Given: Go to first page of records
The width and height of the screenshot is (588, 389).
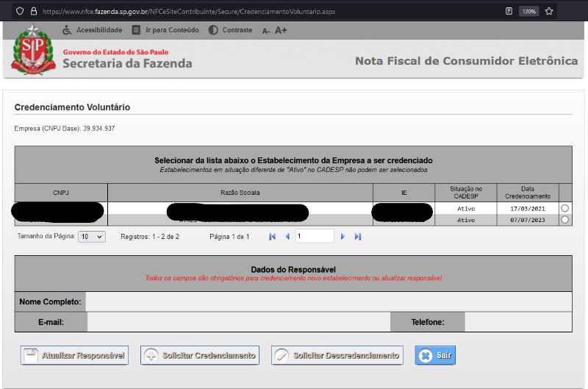Looking at the screenshot, I should (272, 237).
